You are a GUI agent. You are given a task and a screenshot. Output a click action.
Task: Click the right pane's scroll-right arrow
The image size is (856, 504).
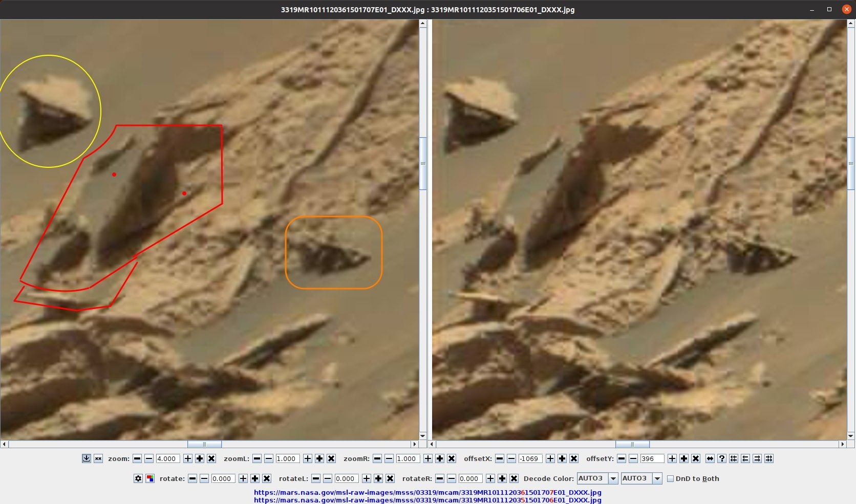(x=843, y=444)
